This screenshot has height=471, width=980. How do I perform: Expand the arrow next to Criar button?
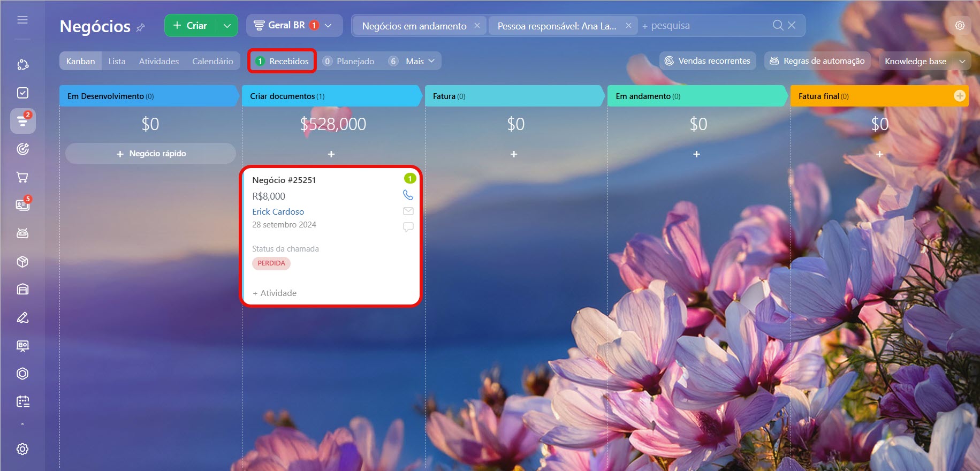coord(227,26)
